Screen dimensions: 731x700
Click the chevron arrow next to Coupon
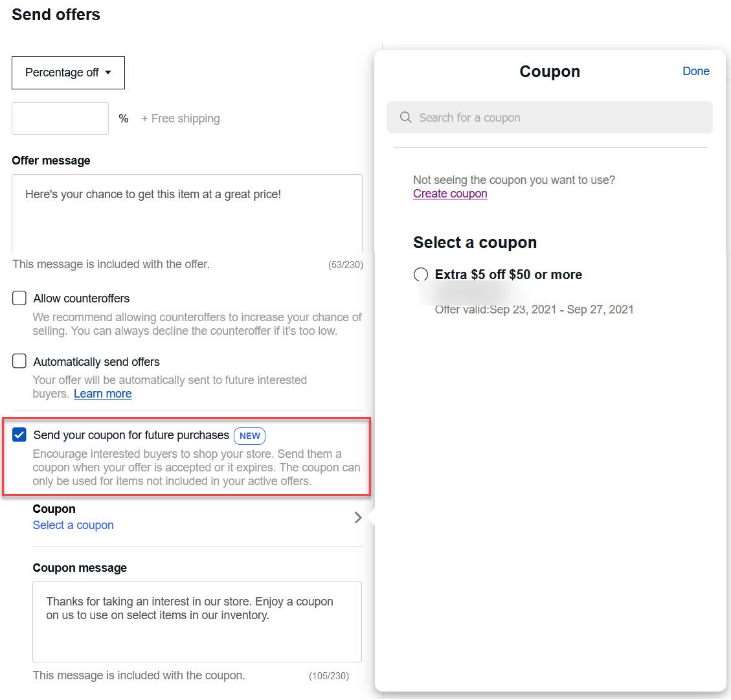click(357, 517)
